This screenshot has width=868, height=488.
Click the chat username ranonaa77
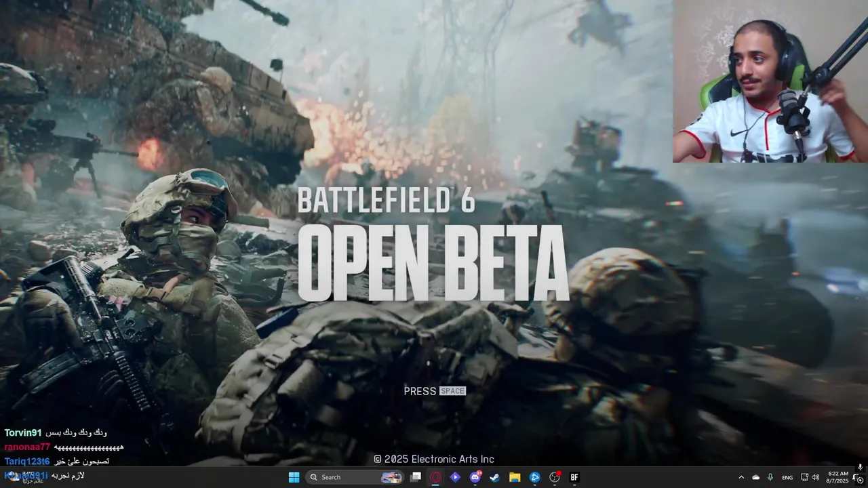[27, 447]
